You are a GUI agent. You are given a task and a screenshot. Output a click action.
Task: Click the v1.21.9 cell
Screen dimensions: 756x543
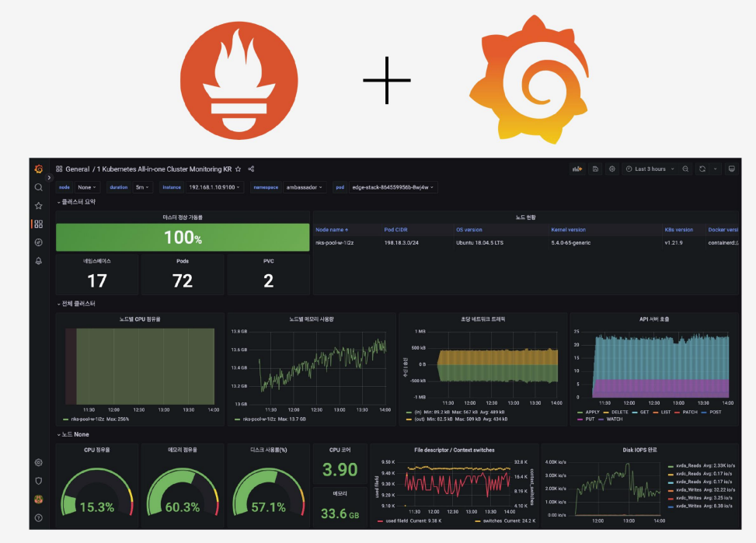click(x=674, y=243)
